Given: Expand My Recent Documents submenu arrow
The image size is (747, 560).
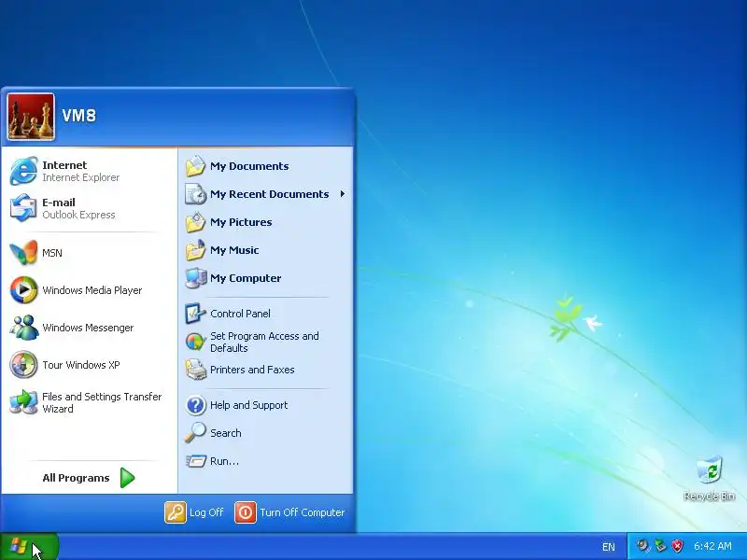Looking at the screenshot, I should 342,194.
